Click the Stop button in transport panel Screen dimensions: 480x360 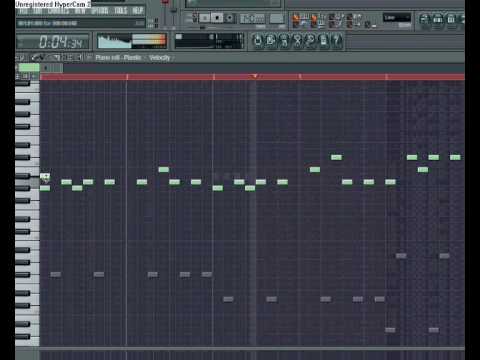(217, 18)
